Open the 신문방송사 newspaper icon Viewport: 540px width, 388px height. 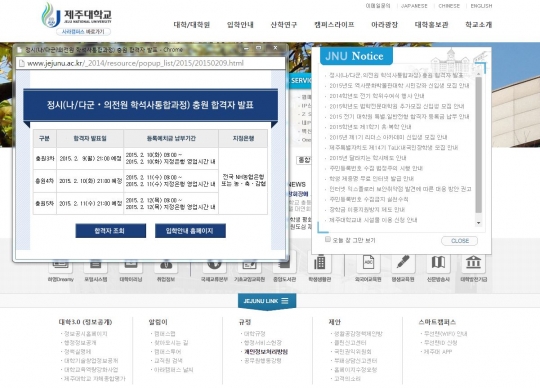pos(438,263)
